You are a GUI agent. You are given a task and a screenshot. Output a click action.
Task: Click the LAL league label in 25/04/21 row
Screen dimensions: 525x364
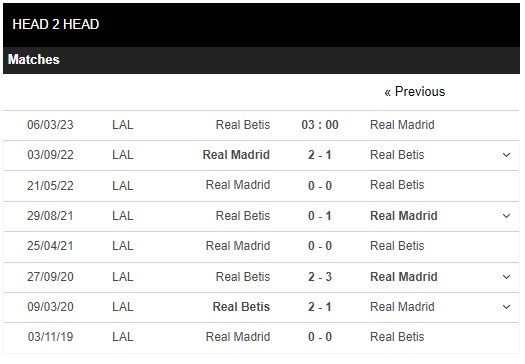[x=123, y=246]
